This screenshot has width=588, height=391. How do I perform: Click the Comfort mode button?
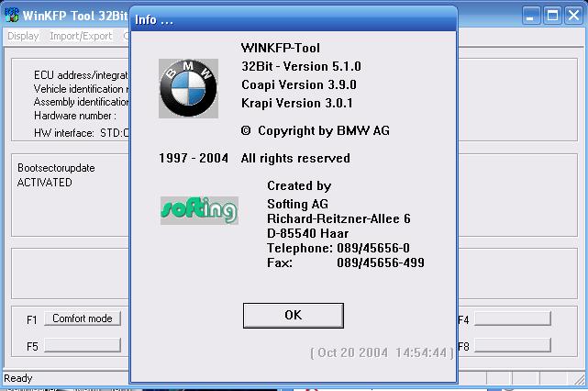click(83, 318)
